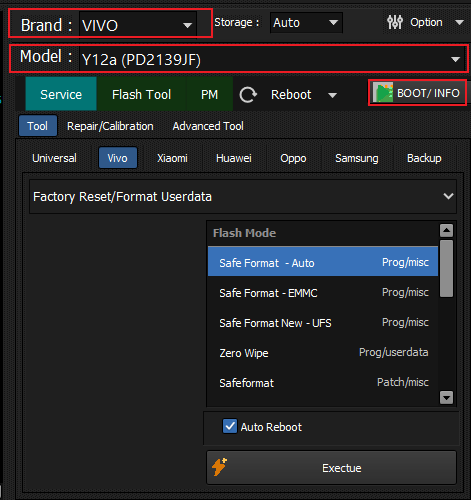Switch to the PM tab

209,94
